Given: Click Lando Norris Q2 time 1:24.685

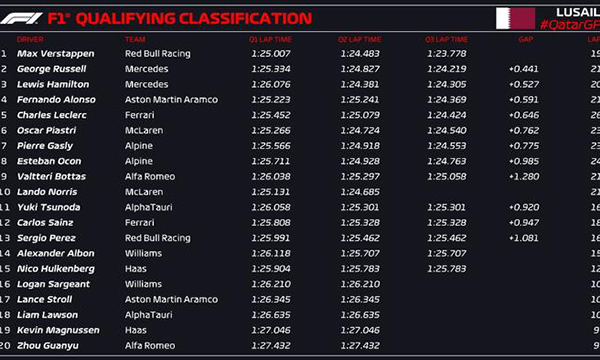Looking at the screenshot, I should pyautogui.click(x=360, y=192).
